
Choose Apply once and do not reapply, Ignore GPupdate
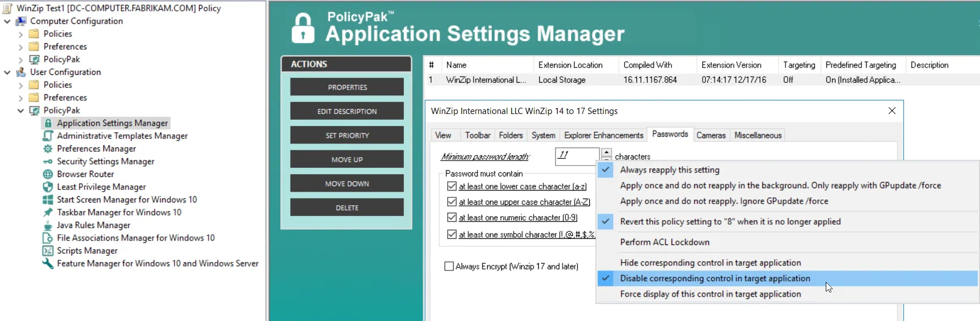click(787, 201)
